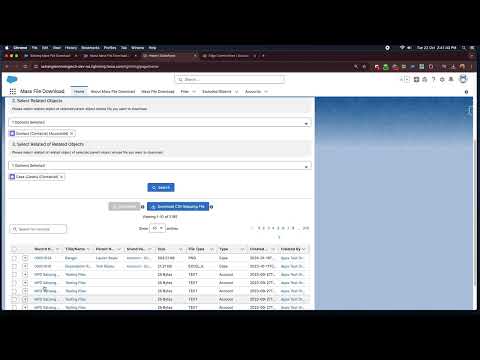Click the info icon beside the greyed Download button
480x360 pixels.
[x=143, y=207]
